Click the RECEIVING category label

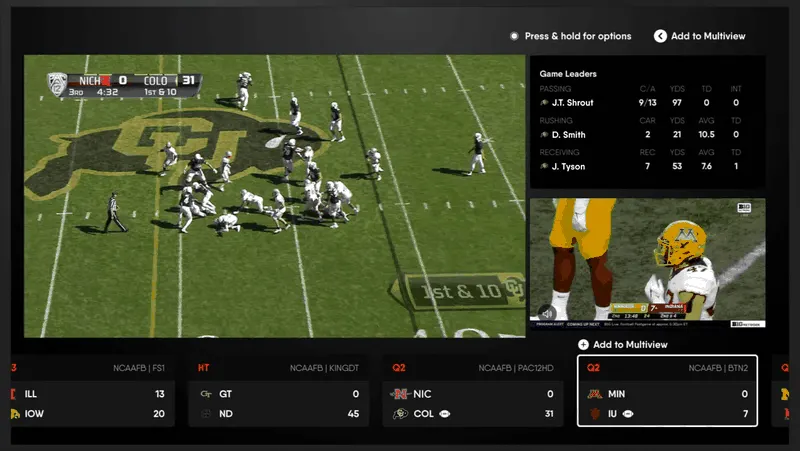(x=559, y=152)
